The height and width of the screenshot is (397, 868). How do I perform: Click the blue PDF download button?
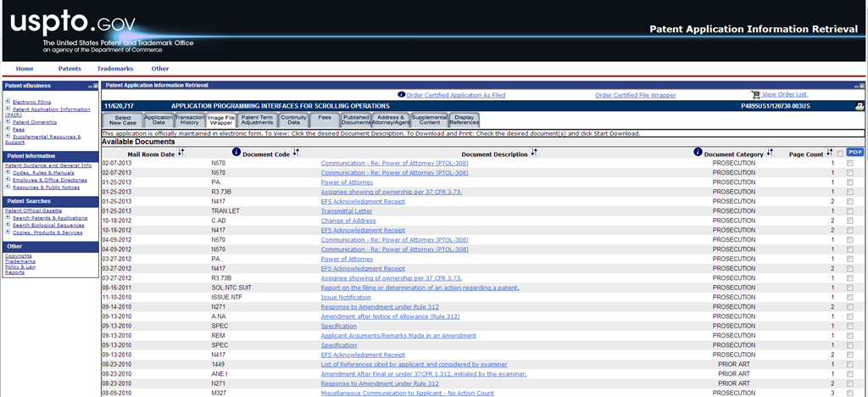854,152
